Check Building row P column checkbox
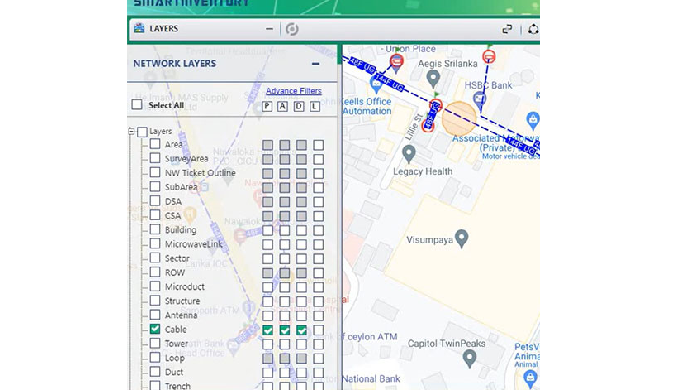 [268, 230]
